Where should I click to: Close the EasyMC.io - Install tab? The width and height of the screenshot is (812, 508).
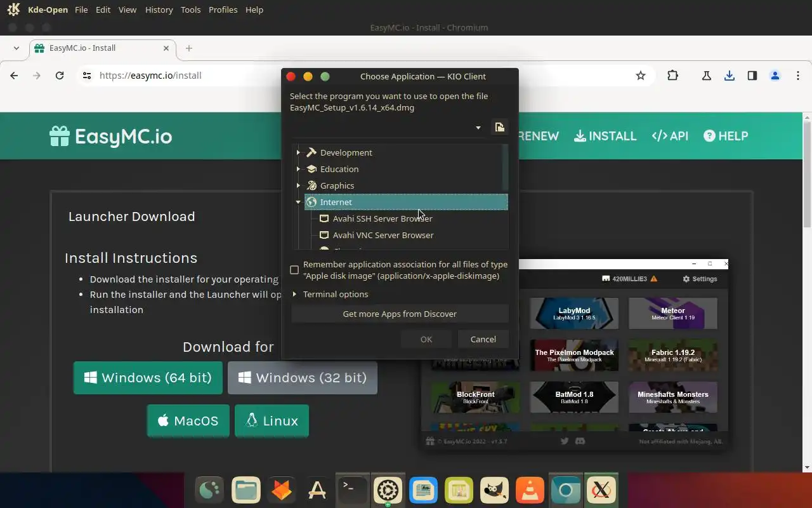pos(167,48)
